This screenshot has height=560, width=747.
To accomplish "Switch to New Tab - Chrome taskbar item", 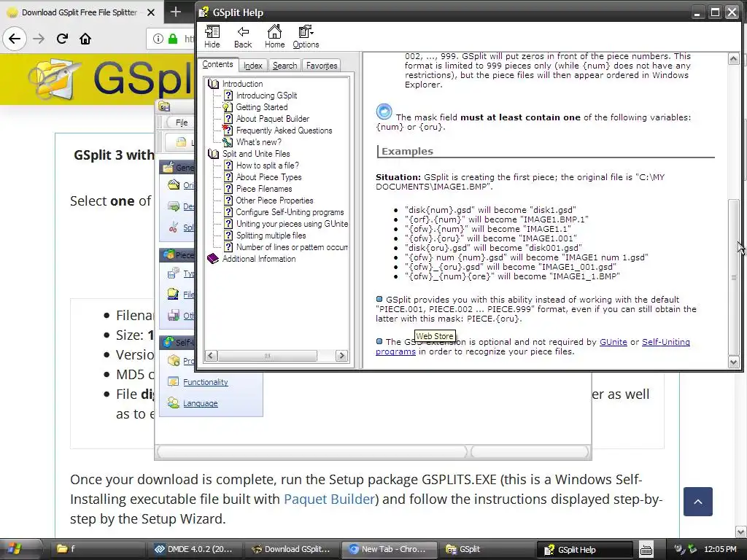I will 388,549.
